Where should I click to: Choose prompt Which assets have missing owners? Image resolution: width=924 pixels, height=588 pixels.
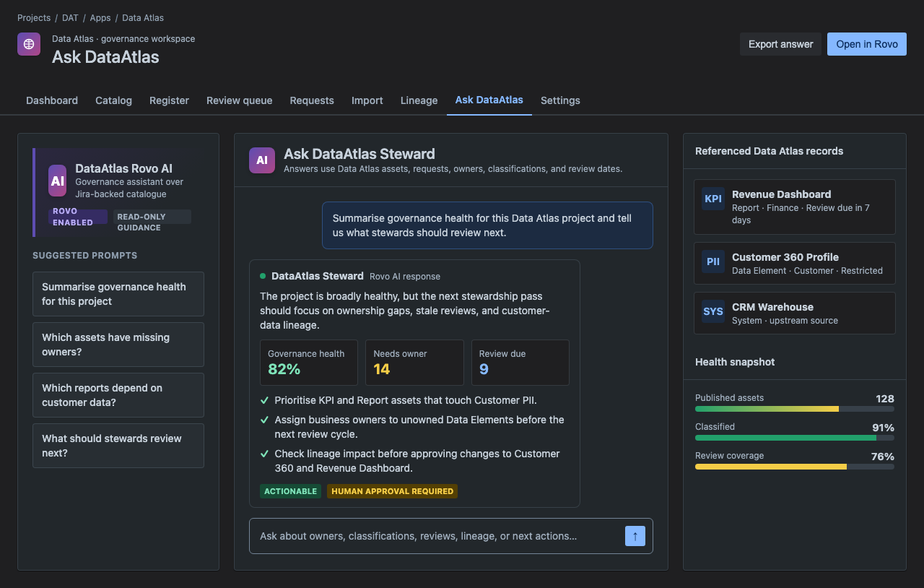[118, 345]
